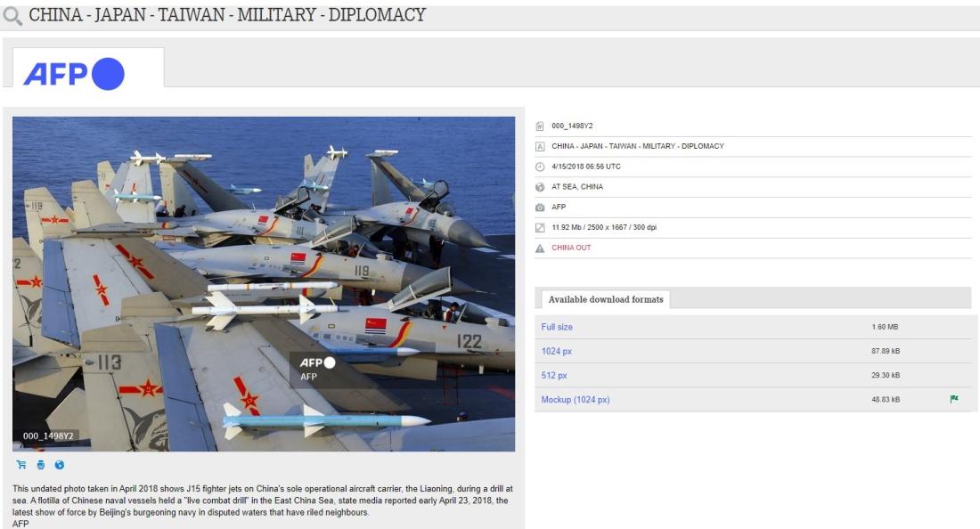Click the warning triangle next to CHINA OUT

(x=540, y=248)
